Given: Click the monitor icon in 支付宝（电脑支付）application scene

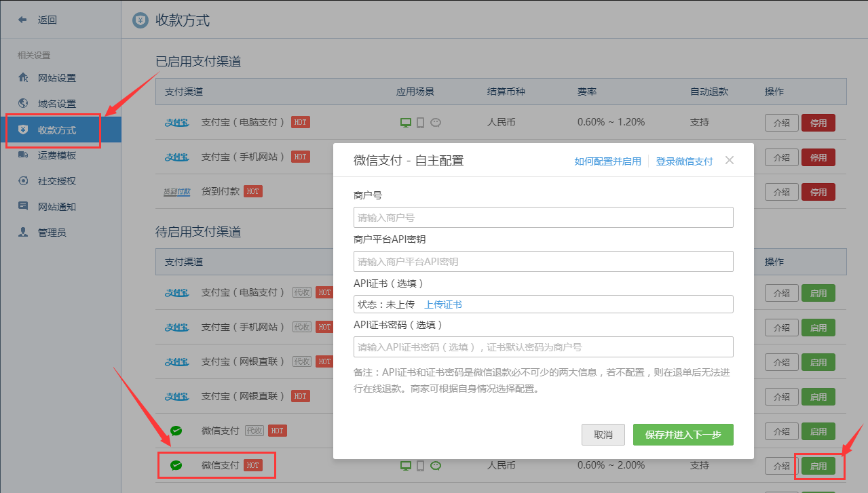Looking at the screenshot, I should click(406, 122).
